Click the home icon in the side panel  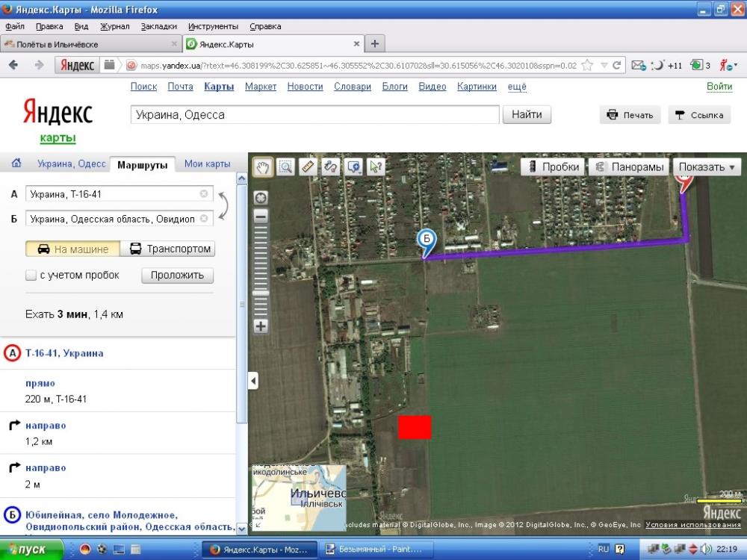(x=16, y=164)
